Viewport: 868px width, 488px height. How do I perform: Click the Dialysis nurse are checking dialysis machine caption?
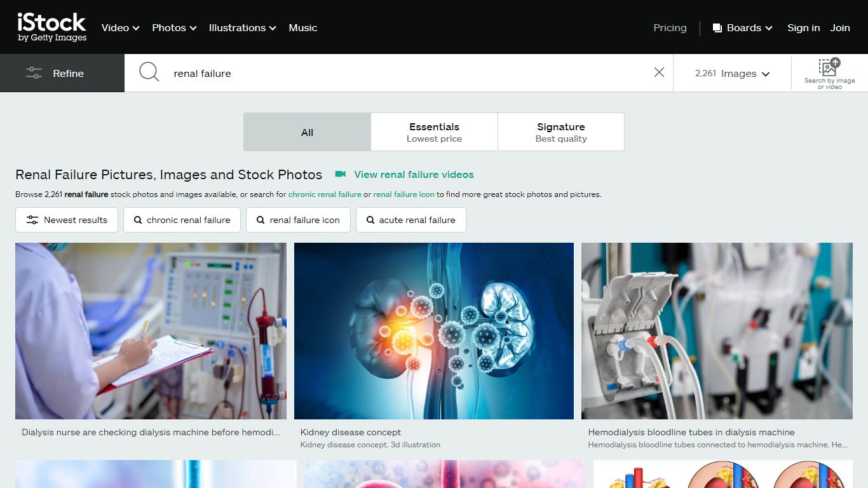pos(151,432)
